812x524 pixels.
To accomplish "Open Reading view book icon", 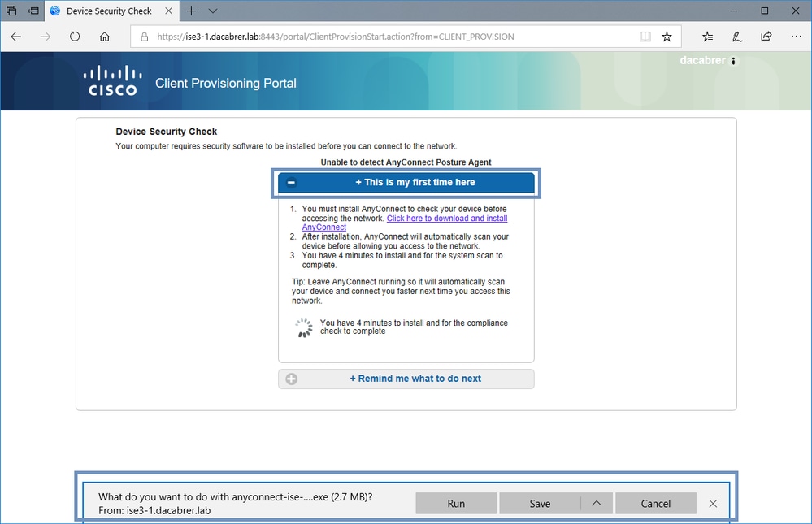I will (645, 37).
